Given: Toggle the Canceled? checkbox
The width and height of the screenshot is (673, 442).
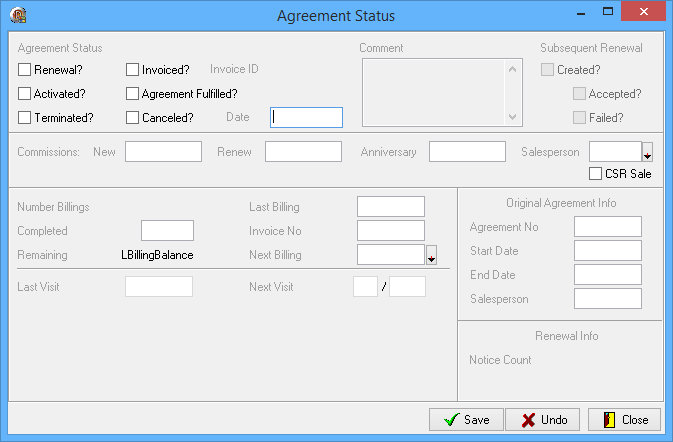Looking at the screenshot, I should coord(132,118).
